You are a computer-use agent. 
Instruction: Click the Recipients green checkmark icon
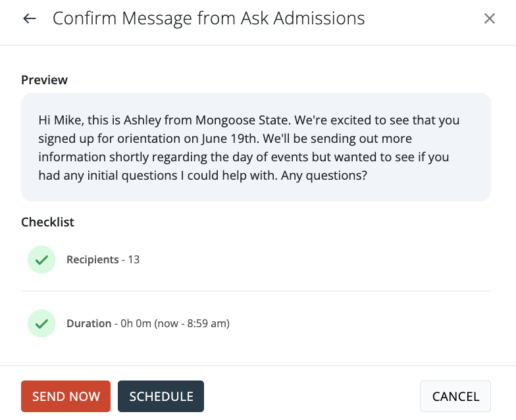41,260
